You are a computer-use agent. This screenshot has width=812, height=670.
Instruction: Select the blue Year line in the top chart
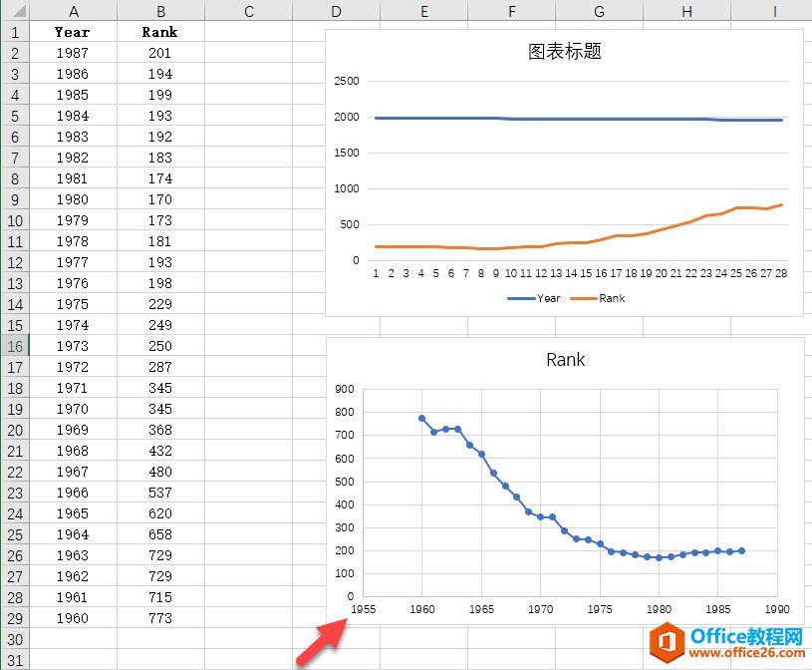(x=548, y=117)
